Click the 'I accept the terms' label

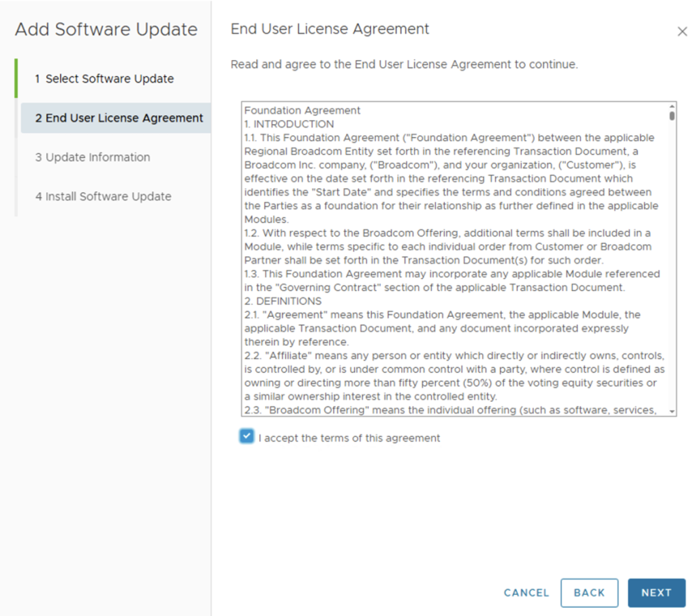click(349, 438)
